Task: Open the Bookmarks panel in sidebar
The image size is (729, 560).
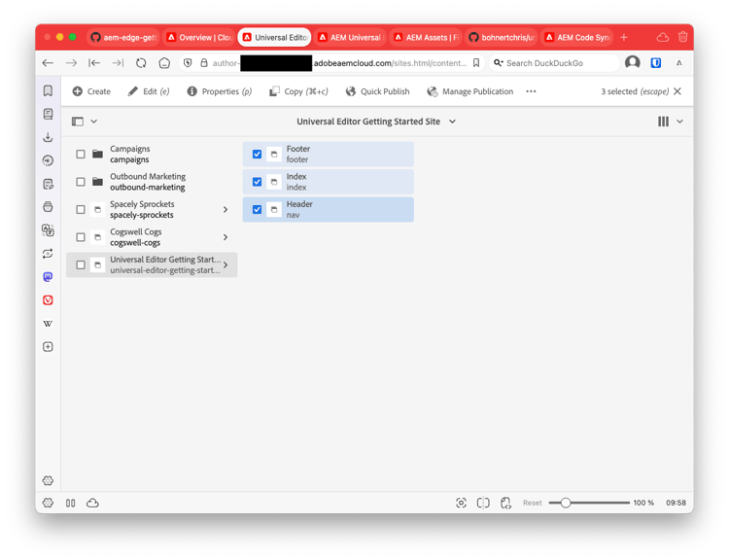Action: pyautogui.click(x=48, y=90)
